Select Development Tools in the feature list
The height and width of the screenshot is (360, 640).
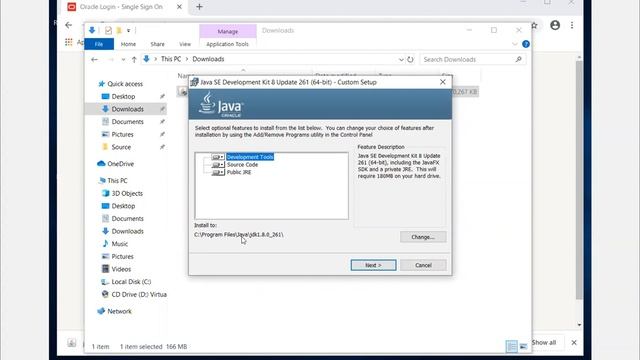(250, 157)
